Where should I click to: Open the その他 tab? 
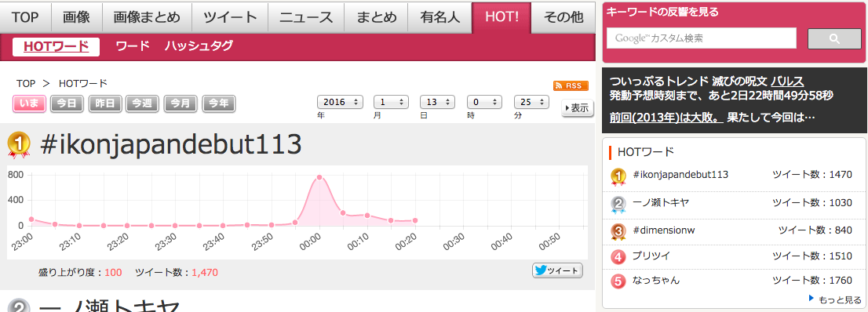click(x=563, y=17)
